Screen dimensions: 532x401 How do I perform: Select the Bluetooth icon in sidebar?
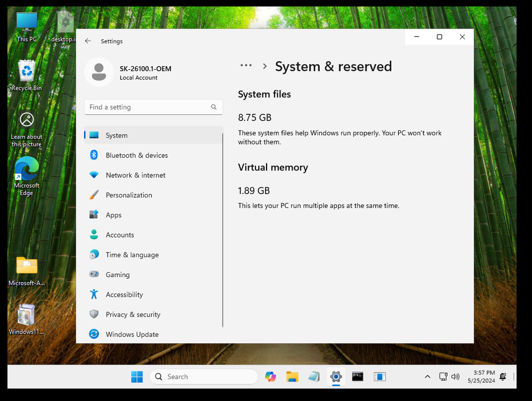pyautogui.click(x=94, y=155)
